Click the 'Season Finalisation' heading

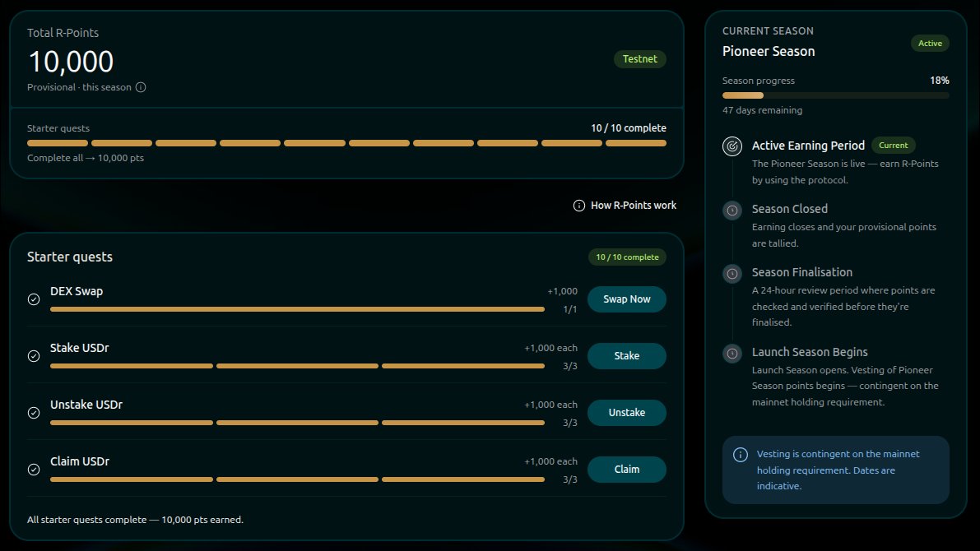[802, 272]
